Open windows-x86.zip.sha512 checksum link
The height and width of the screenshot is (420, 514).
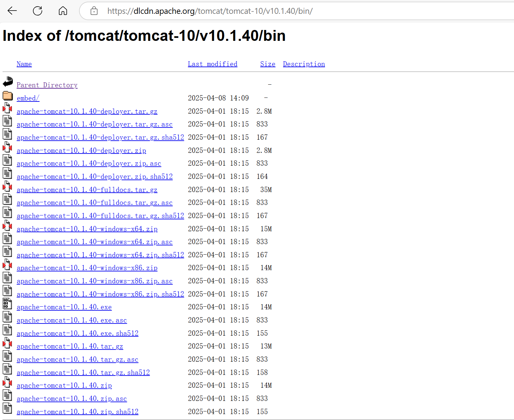point(100,294)
